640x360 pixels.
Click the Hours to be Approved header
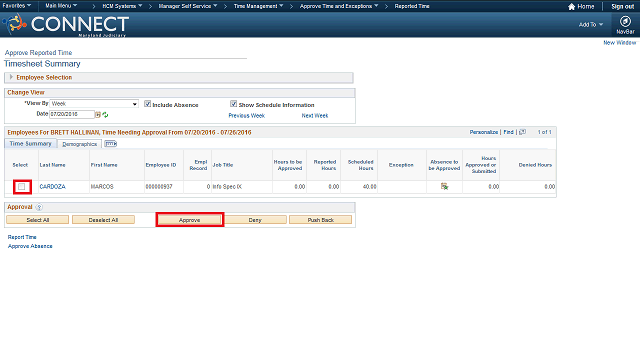tap(288, 165)
